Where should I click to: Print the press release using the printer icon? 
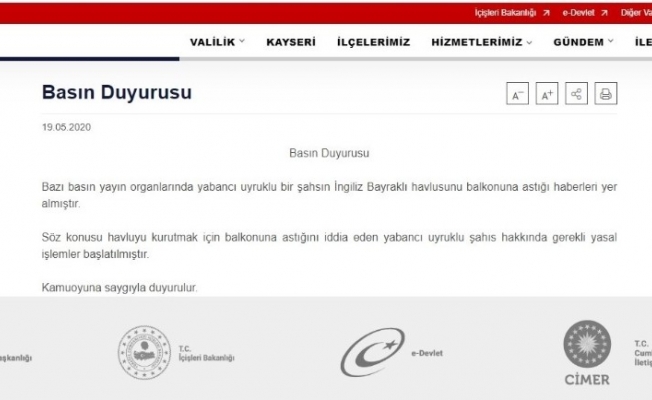point(605,94)
